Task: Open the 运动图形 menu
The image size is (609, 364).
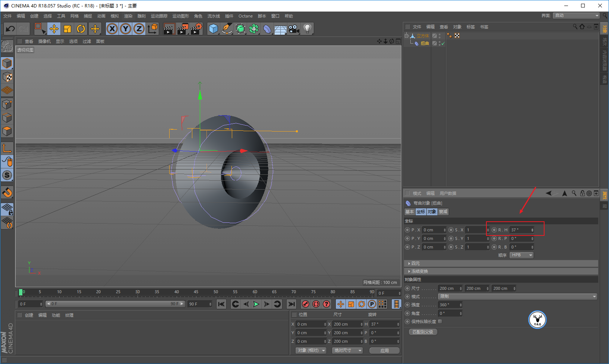Action: [181, 16]
